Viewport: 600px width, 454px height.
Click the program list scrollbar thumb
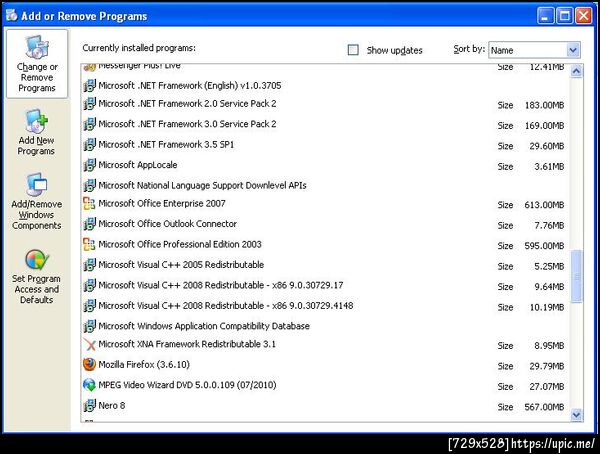coord(576,276)
